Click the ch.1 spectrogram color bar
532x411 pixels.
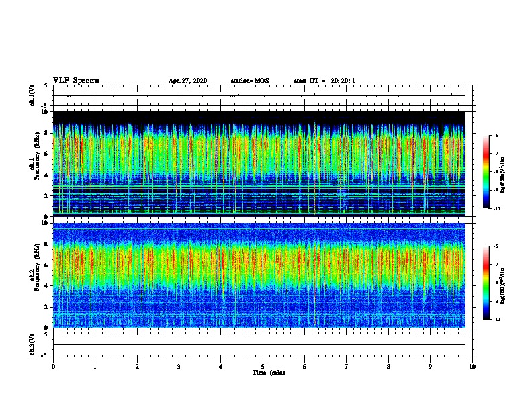click(x=486, y=172)
